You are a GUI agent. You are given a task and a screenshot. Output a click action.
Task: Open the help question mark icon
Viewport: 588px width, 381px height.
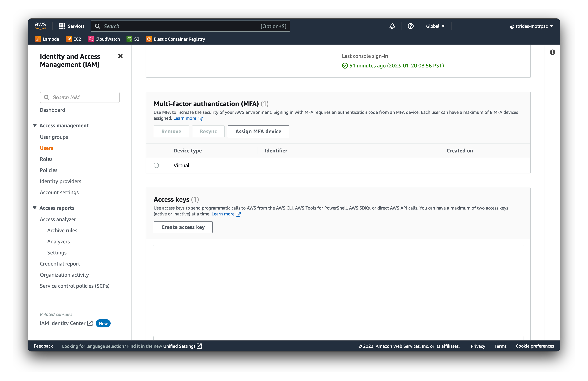[411, 26]
